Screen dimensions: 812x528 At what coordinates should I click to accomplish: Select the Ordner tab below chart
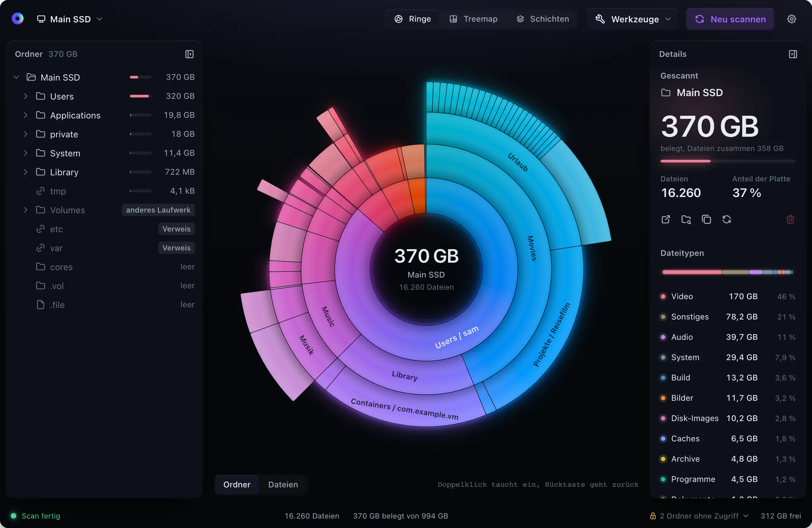(237, 484)
